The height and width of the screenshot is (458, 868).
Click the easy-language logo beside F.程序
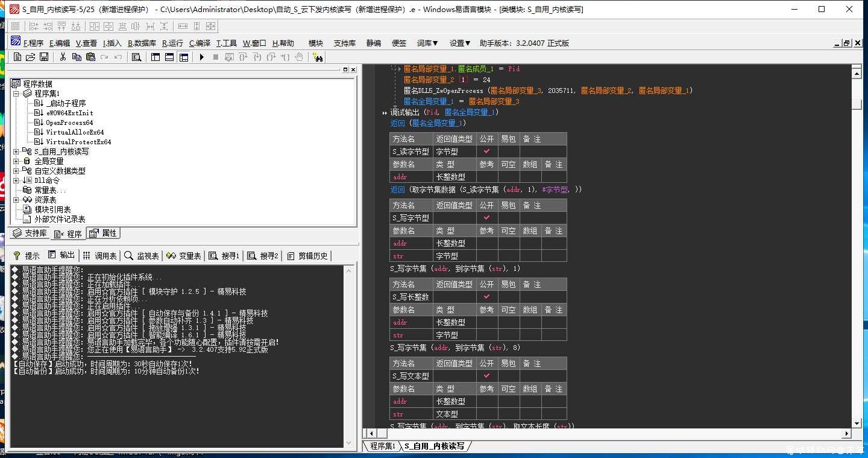click(x=16, y=42)
